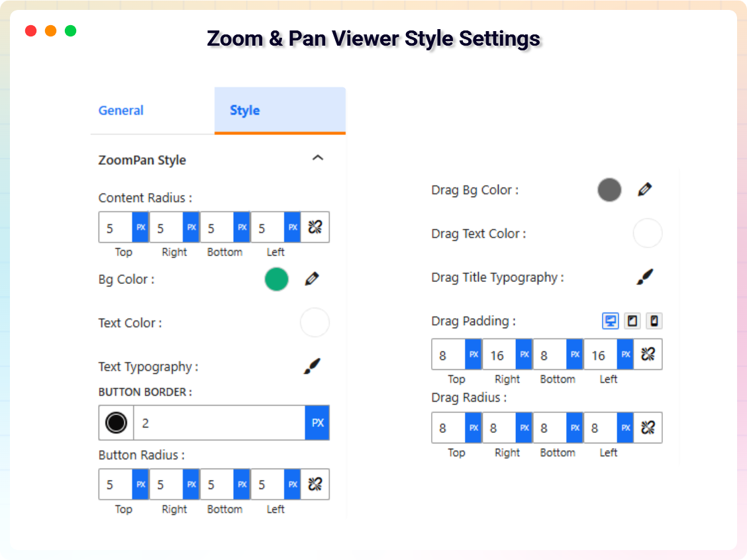Select the Style tab

[245, 111]
